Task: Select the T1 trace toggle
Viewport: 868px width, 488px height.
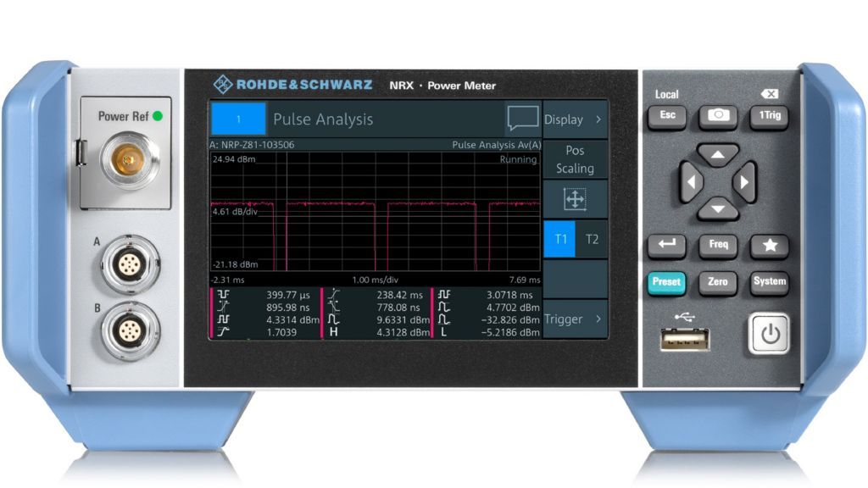Action: coord(559,239)
